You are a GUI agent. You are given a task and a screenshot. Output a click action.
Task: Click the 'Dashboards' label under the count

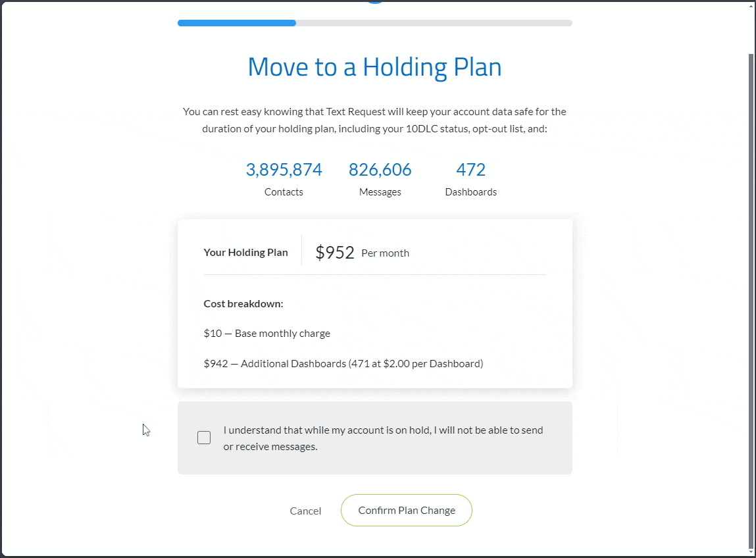(471, 192)
